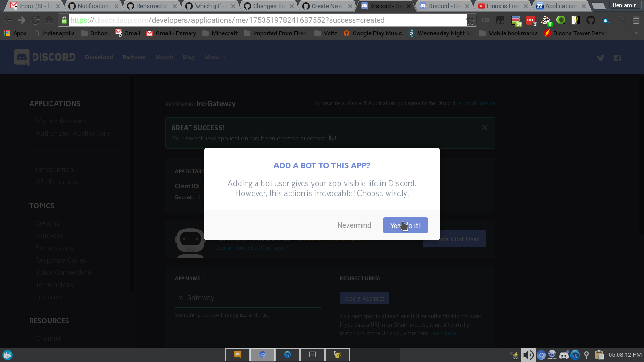
Task: Click the GitHub octocat extension icon
Action: (591, 20)
